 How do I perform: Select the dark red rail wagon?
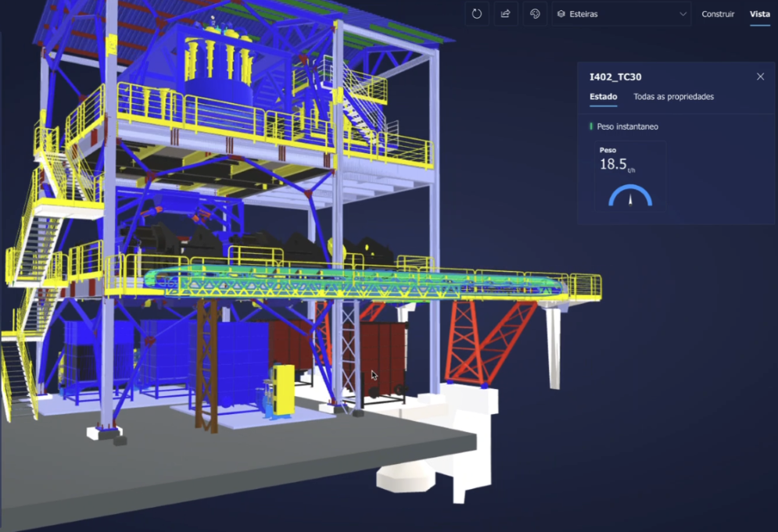pyautogui.click(x=375, y=352)
